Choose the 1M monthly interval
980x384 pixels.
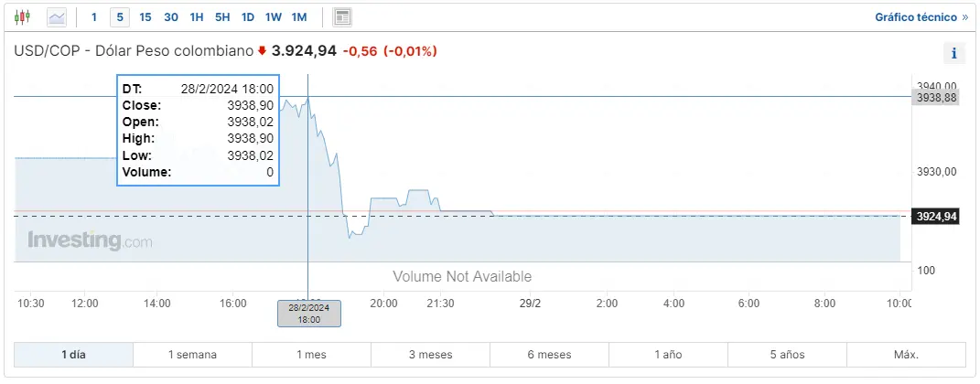click(x=299, y=16)
